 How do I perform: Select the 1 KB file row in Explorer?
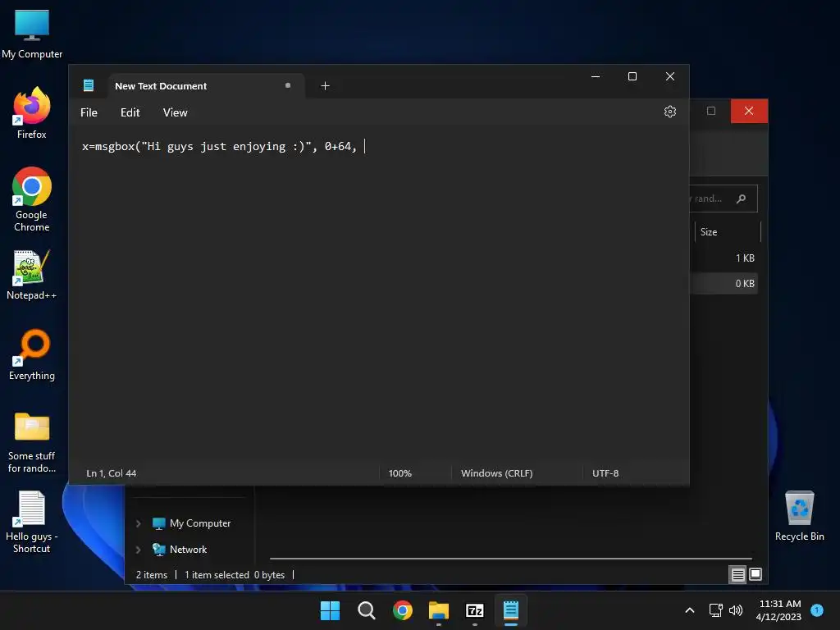(x=724, y=258)
